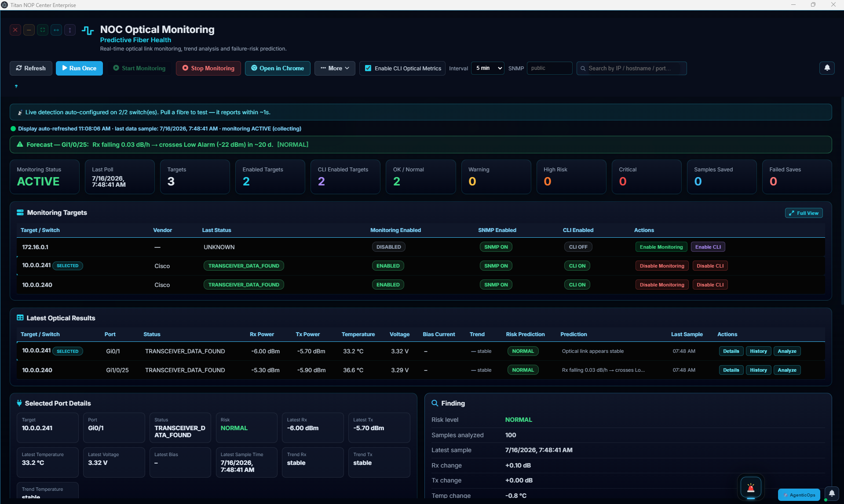
Task: Click the red X panel close icon
Action: 15,30
